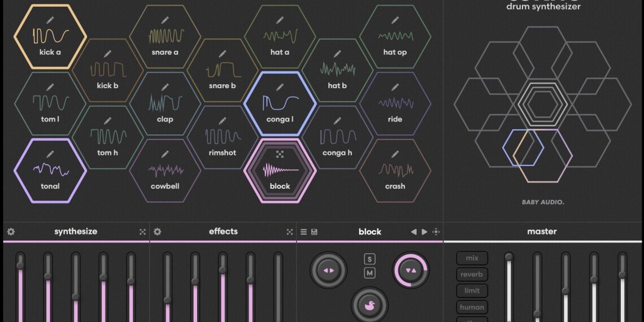The image size is (644, 322).
Task: Click the pencil edit icon on kick a
Action: pos(50,20)
